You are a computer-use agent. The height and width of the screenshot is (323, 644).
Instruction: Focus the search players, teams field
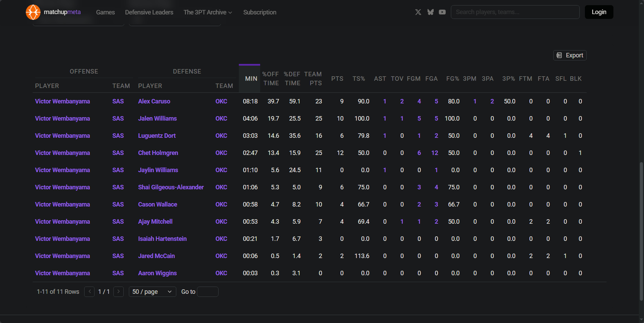[515, 12]
